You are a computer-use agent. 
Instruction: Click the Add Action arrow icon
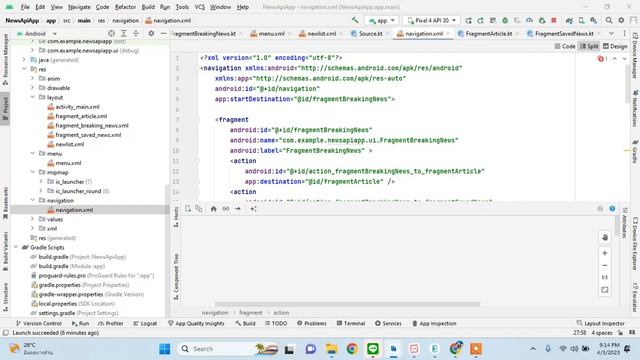pos(238,209)
